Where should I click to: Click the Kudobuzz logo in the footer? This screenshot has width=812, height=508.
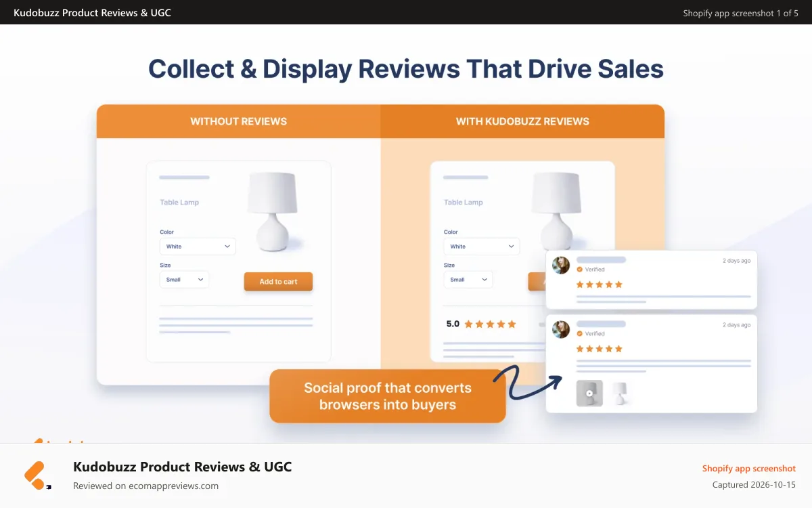(38, 475)
